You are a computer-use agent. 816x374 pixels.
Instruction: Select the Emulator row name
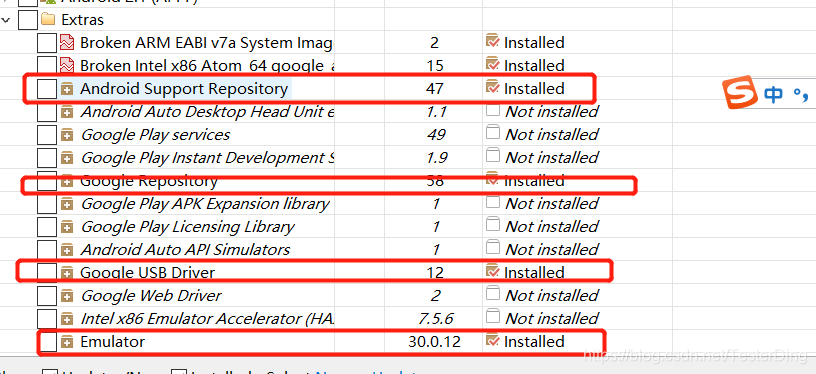[x=112, y=342]
